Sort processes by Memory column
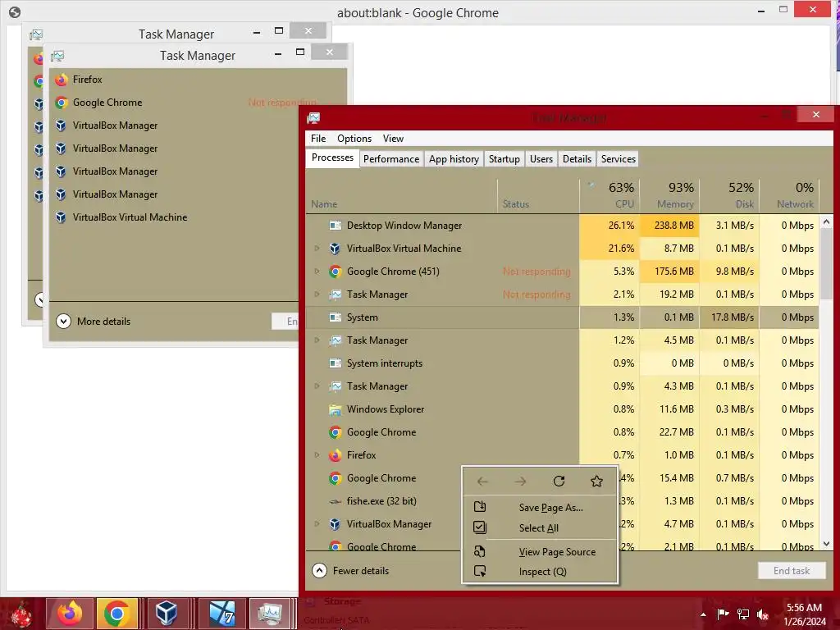The image size is (840, 630). pyautogui.click(x=669, y=195)
